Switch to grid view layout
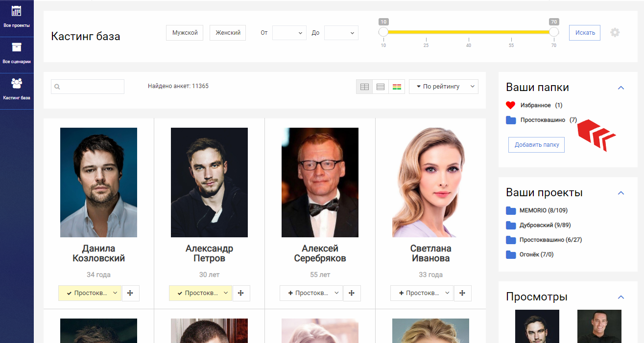The height and width of the screenshot is (343, 644). pyautogui.click(x=364, y=87)
